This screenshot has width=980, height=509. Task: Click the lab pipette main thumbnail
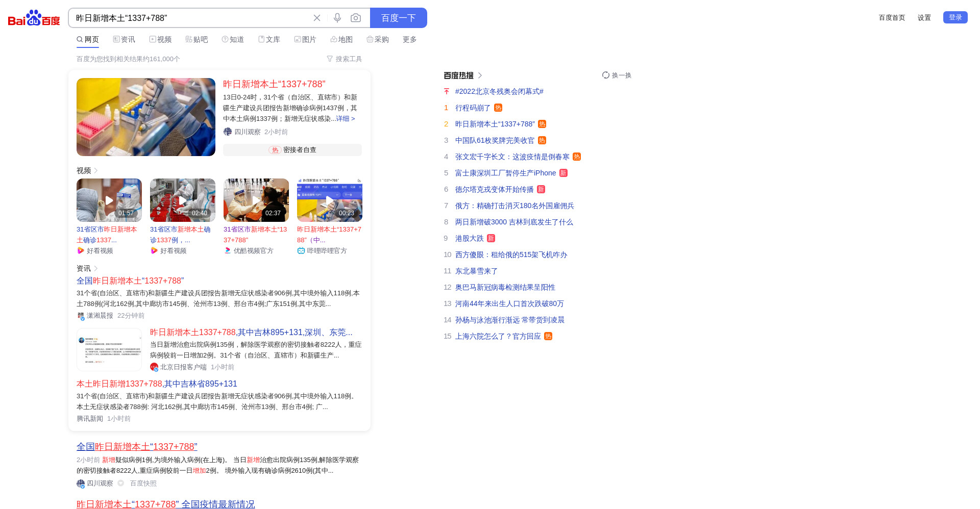pos(146,117)
